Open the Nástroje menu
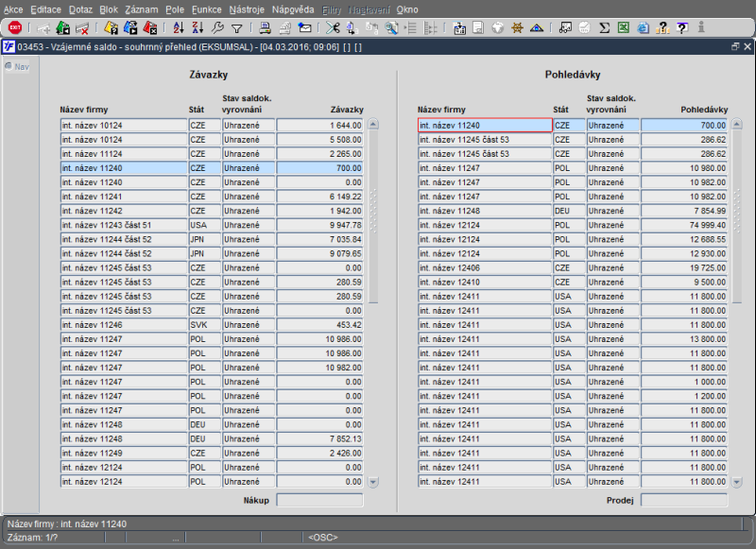The height and width of the screenshot is (549, 756). (247, 9)
